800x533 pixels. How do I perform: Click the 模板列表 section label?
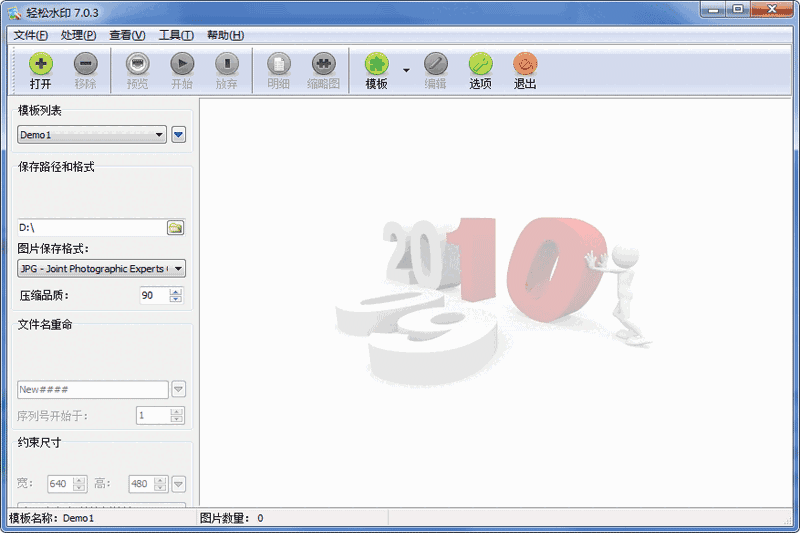(39, 110)
